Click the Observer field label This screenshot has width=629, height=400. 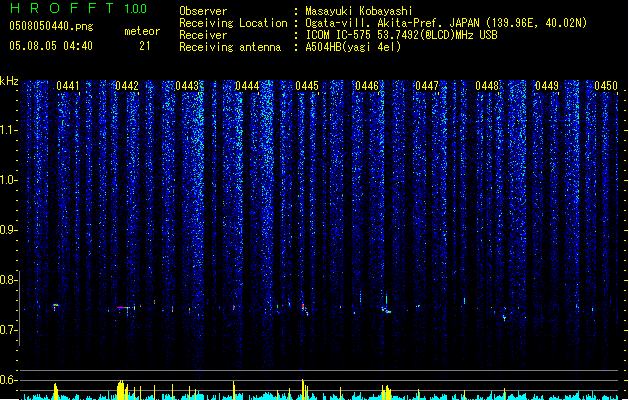pyautogui.click(x=203, y=11)
